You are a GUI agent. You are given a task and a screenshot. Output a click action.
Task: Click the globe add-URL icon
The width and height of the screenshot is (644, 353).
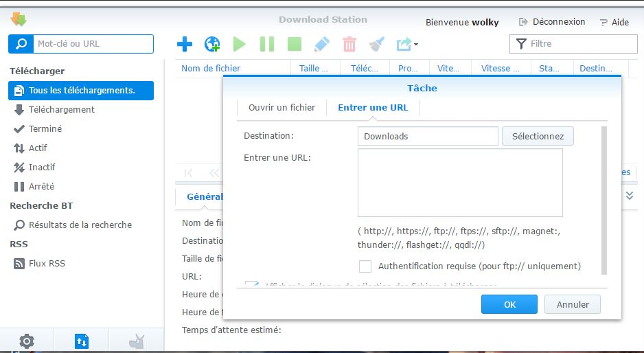(x=212, y=45)
